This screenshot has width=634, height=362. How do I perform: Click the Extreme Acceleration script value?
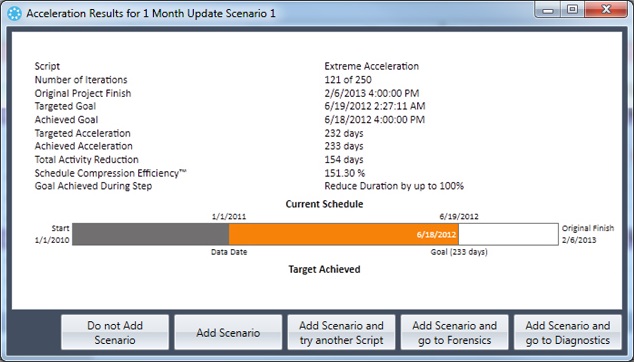[x=372, y=66]
